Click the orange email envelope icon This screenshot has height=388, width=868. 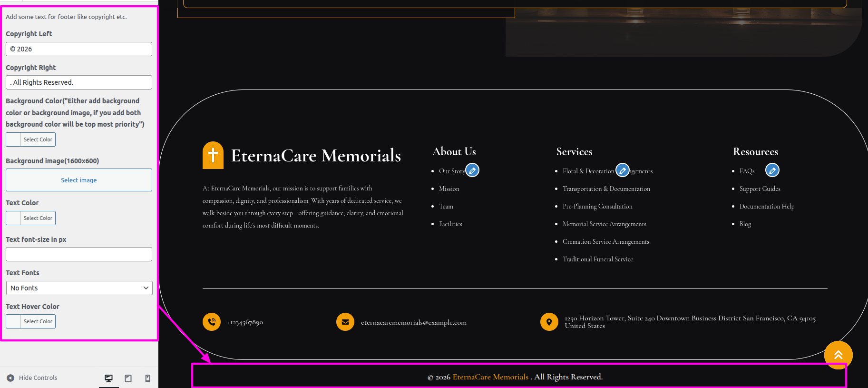[x=345, y=322]
